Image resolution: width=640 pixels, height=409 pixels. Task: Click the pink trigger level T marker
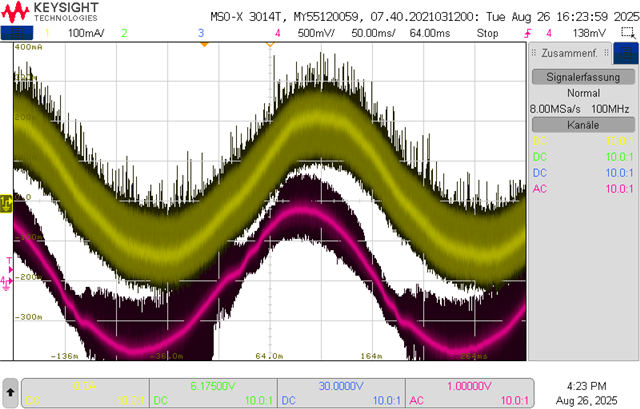tap(9, 265)
